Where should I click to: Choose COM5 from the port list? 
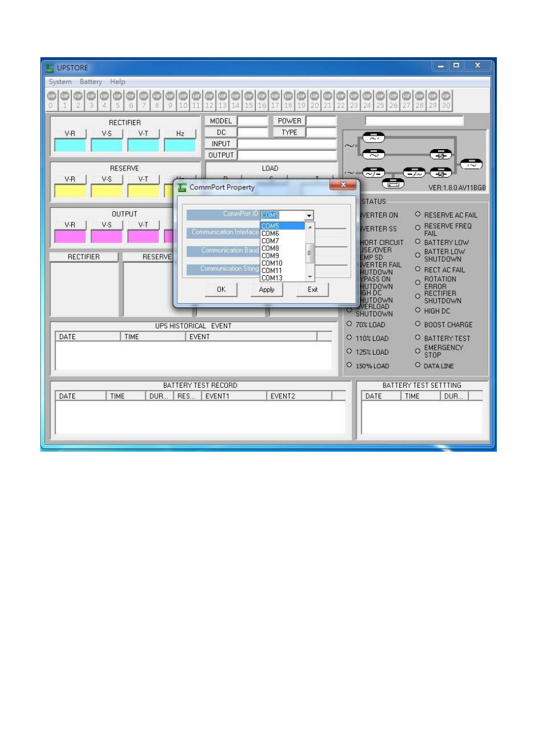click(283, 226)
